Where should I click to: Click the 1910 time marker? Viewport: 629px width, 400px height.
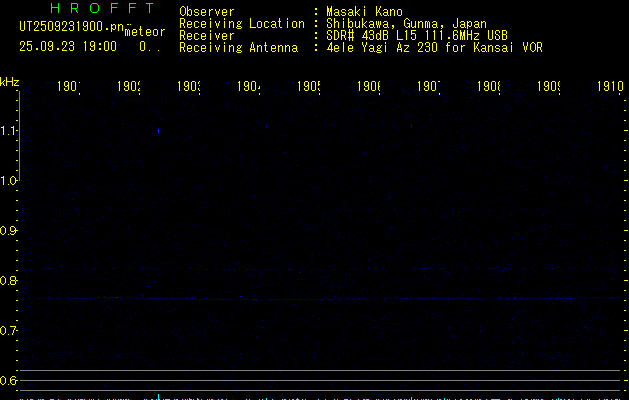coord(610,87)
